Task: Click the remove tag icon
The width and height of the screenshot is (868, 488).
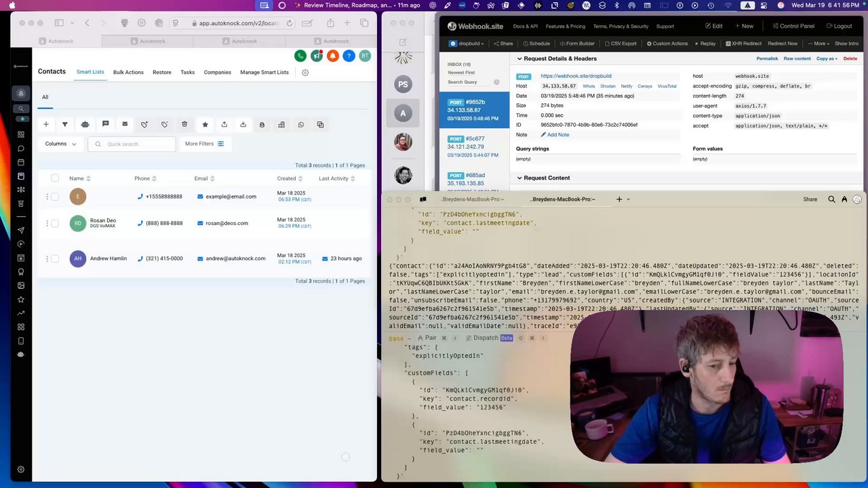Action: coord(164,125)
